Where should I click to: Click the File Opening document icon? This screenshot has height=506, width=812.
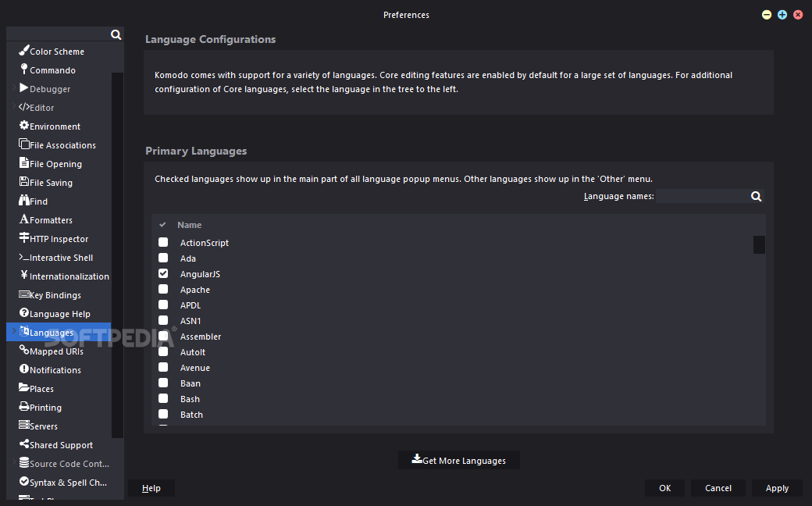pyautogui.click(x=24, y=162)
